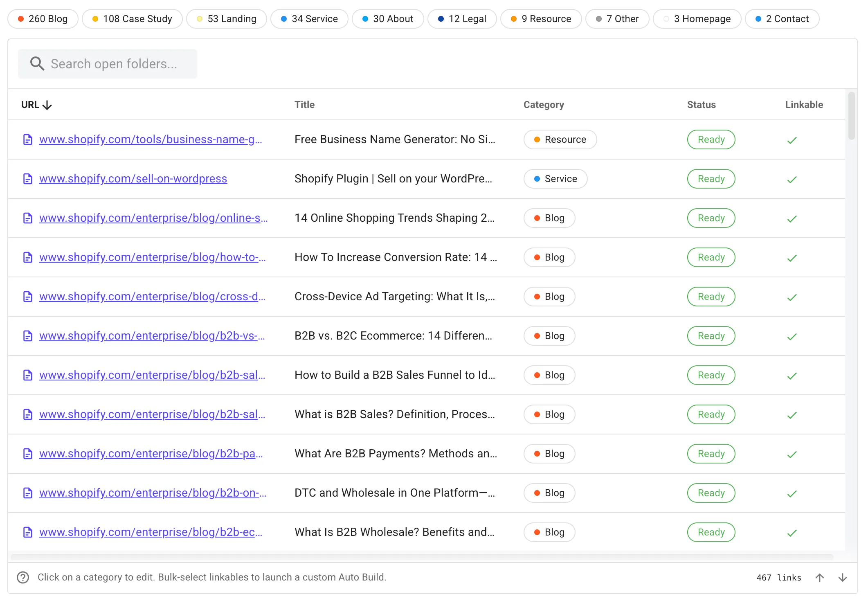Edit Blog category of DTC and Wholesale row
Viewport: 868px width, 603px height.
tap(549, 493)
